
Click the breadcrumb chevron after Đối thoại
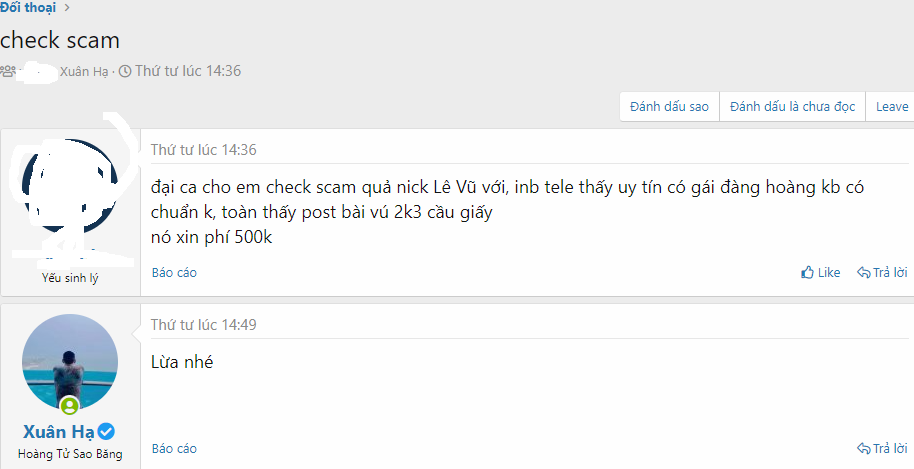(x=66, y=8)
